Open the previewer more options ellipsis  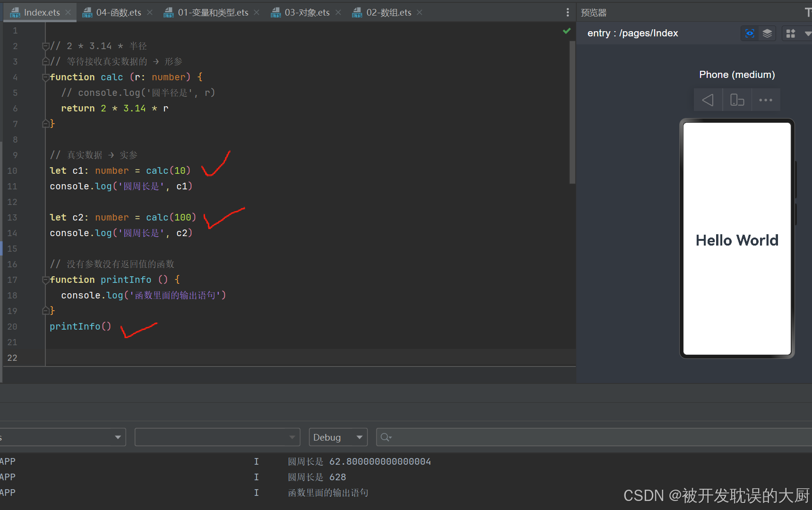(x=766, y=100)
